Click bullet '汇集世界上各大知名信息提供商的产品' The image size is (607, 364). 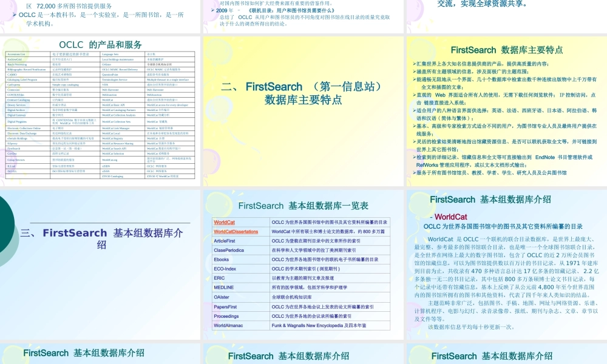click(481, 64)
